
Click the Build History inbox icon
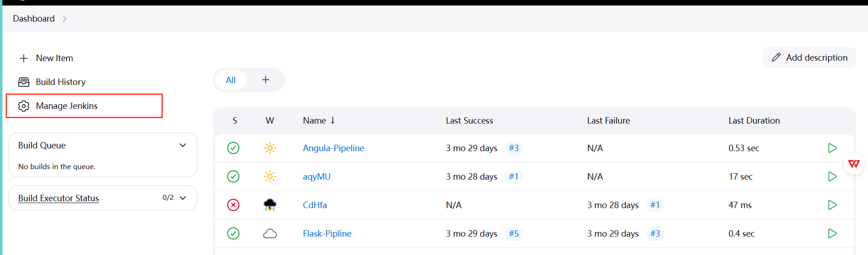tap(24, 82)
